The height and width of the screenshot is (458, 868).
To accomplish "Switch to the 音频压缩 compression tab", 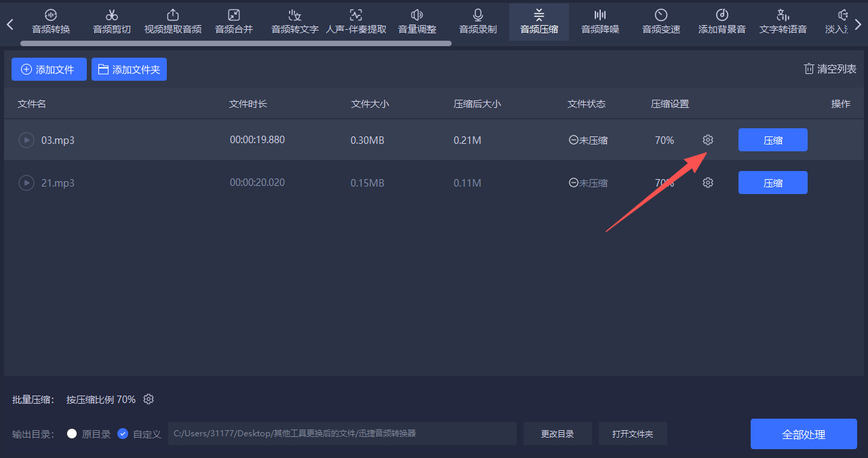I will 539,22.
